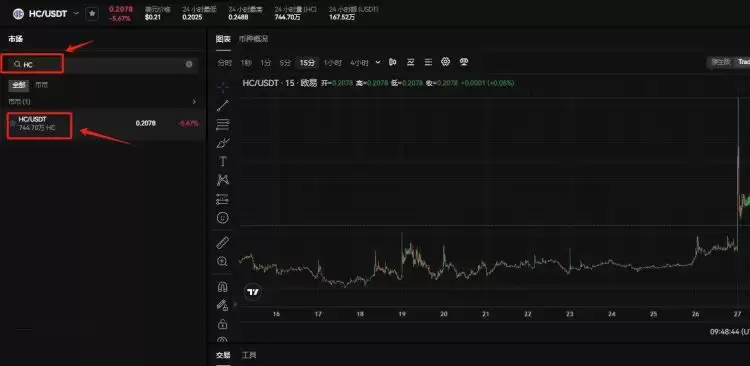Open the 交易 bottom tab
Image resolution: width=750 pixels, height=366 pixels.
[x=223, y=355]
